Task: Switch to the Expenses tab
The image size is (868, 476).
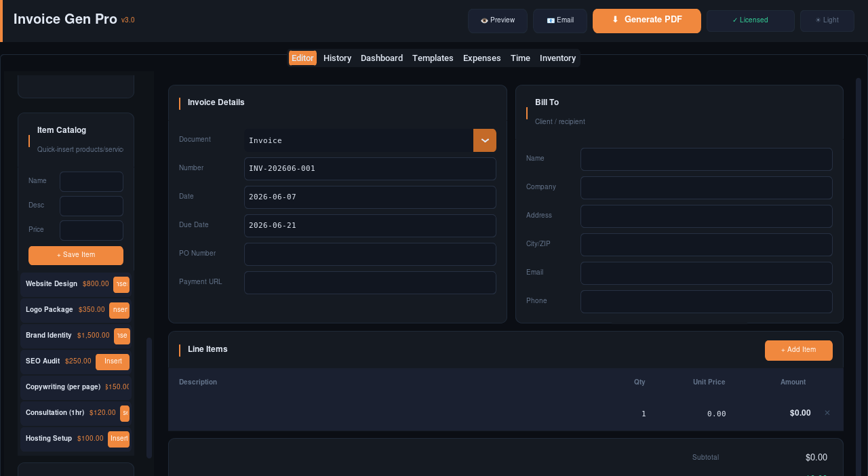Action: pyautogui.click(x=482, y=58)
